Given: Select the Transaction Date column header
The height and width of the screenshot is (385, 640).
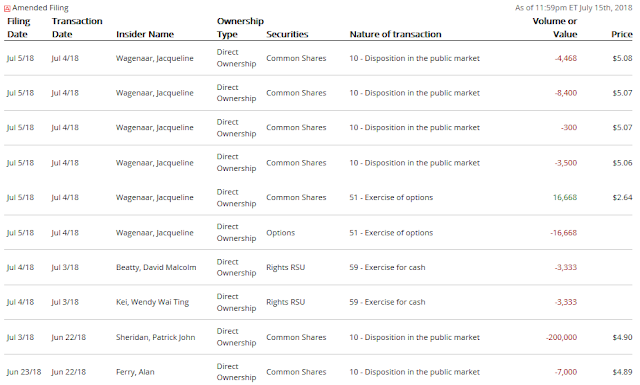Looking at the screenshot, I should [77, 27].
